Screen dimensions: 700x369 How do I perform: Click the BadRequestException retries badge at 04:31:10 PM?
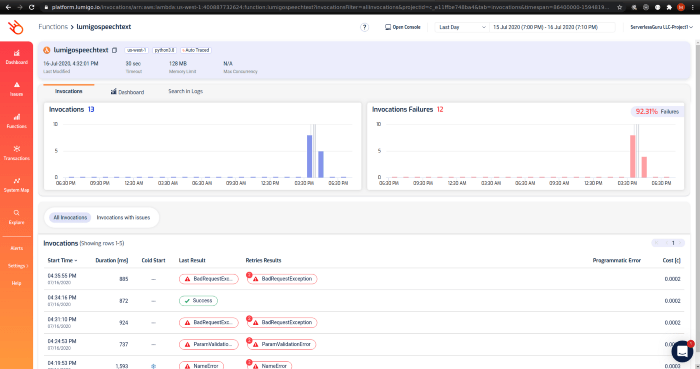(x=282, y=323)
